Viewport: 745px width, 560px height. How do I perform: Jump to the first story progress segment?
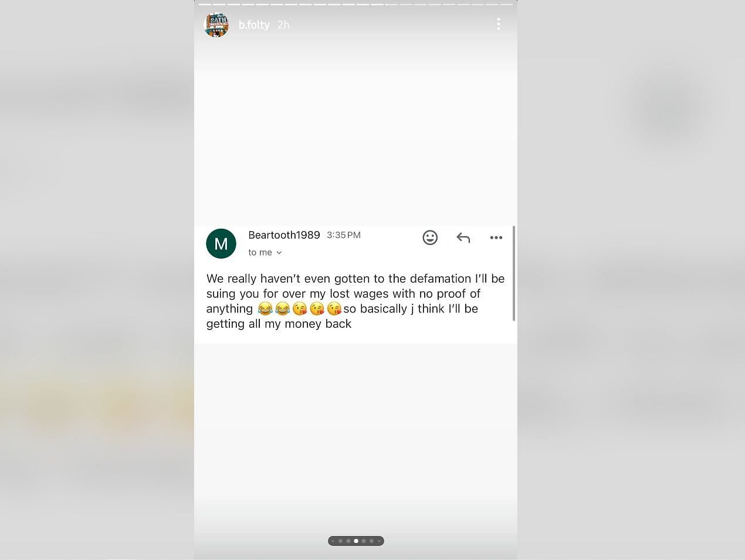pos(205,4)
